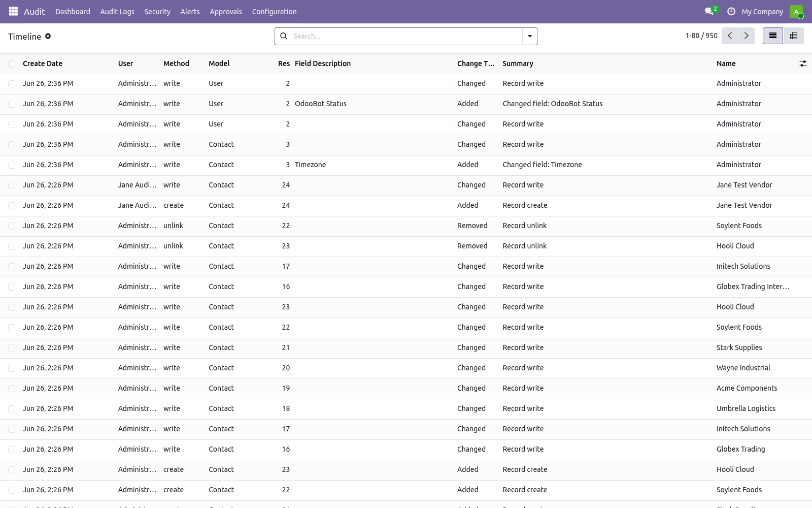
Task: Sort by Summary column header
Action: [x=518, y=63]
